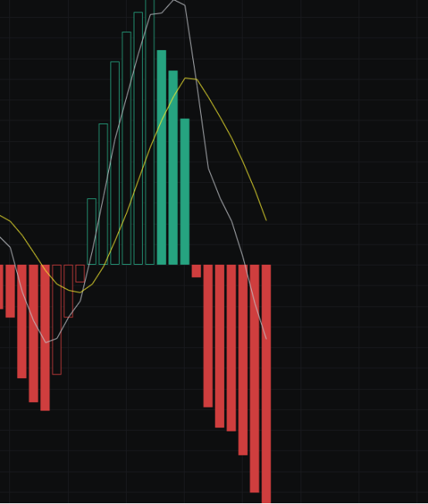Click the longest solid red bar on left side
This screenshot has height=504, width=428.
(x=45, y=338)
